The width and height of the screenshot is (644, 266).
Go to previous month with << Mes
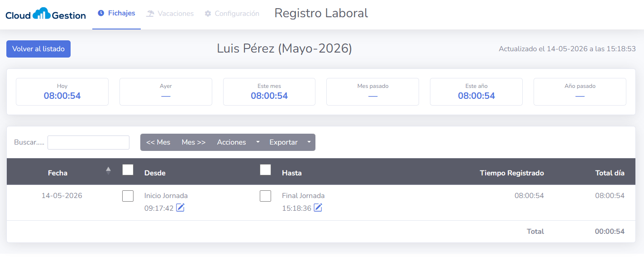pyautogui.click(x=158, y=142)
